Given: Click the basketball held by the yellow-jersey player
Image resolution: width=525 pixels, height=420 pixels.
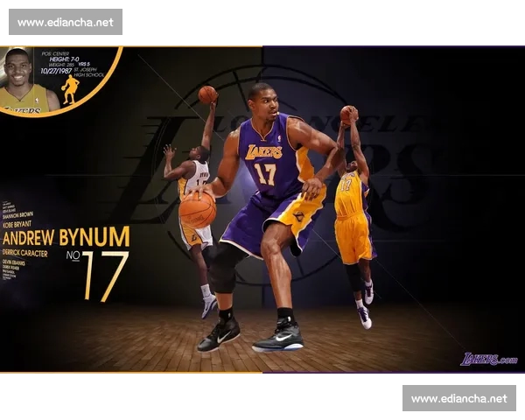Looking at the screenshot, I should (x=348, y=113).
